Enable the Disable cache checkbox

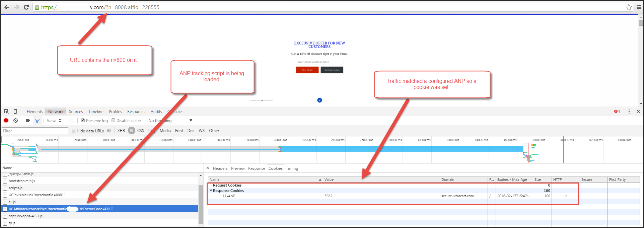(x=113, y=120)
